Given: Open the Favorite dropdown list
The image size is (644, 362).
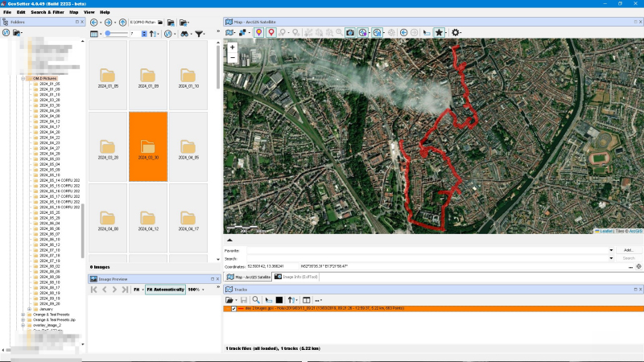Looking at the screenshot, I should click(x=612, y=250).
